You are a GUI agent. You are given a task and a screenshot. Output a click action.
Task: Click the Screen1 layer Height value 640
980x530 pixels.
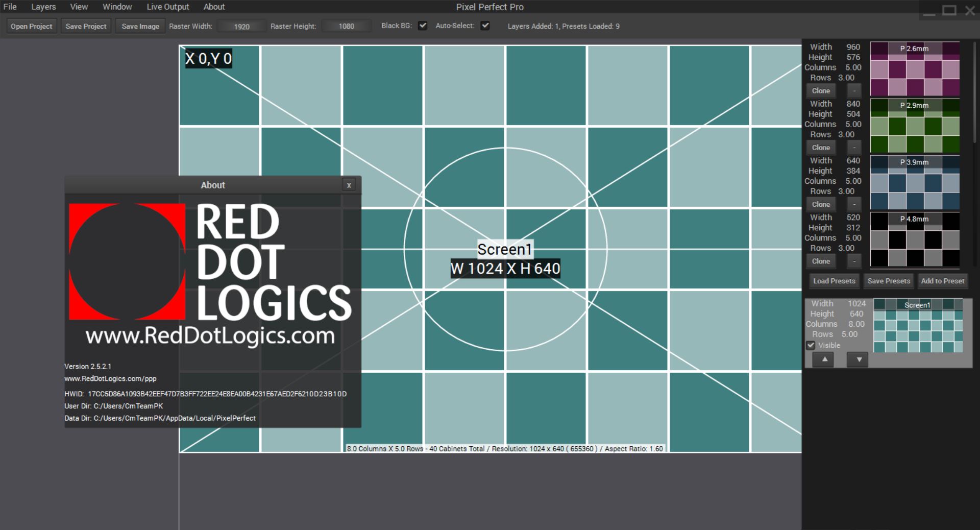click(x=856, y=314)
